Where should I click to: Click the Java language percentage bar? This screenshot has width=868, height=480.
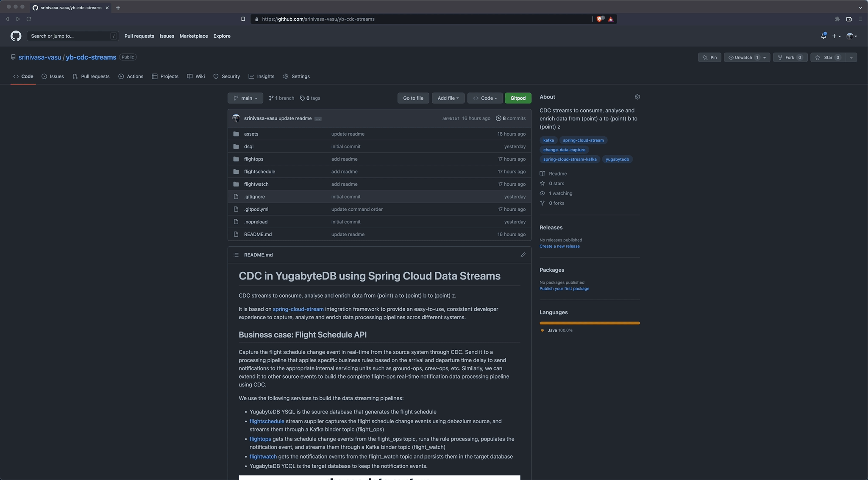tap(589, 323)
